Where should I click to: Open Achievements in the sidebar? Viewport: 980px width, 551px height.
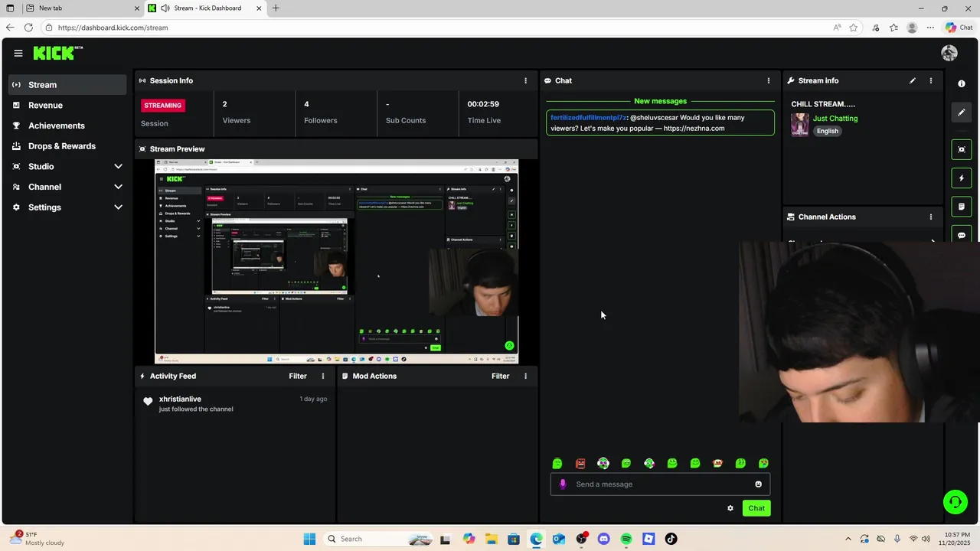(67, 126)
